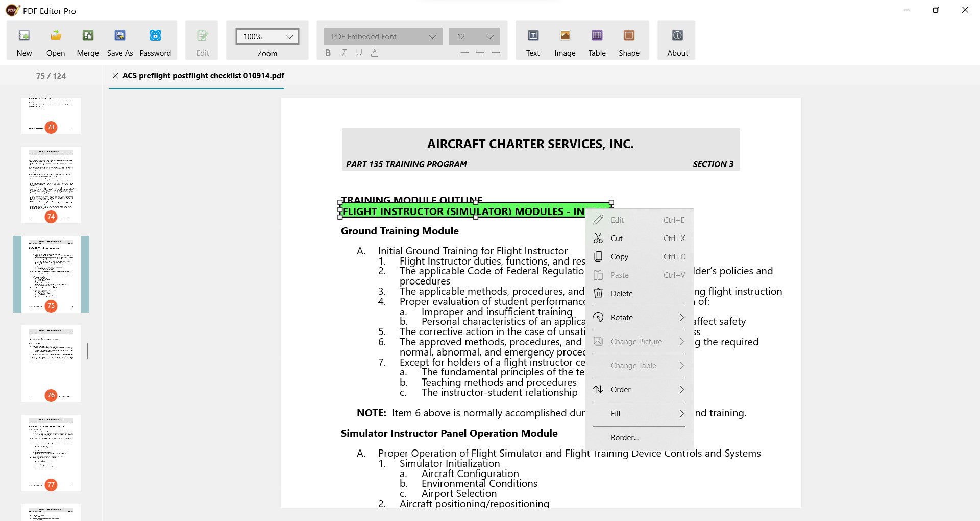Align text center
Viewport: 980px width, 521px height.
coord(480,53)
